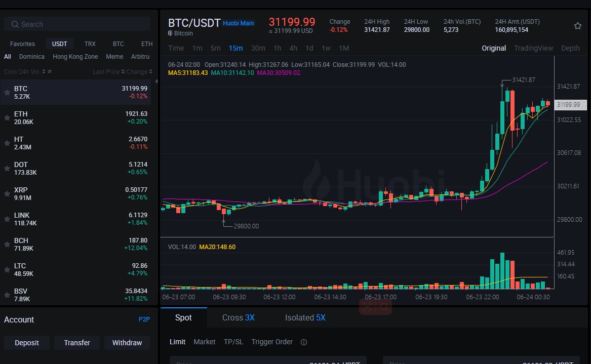The height and width of the screenshot is (364, 591).
Task: Choose Limit order type
Action: click(177, 342)
